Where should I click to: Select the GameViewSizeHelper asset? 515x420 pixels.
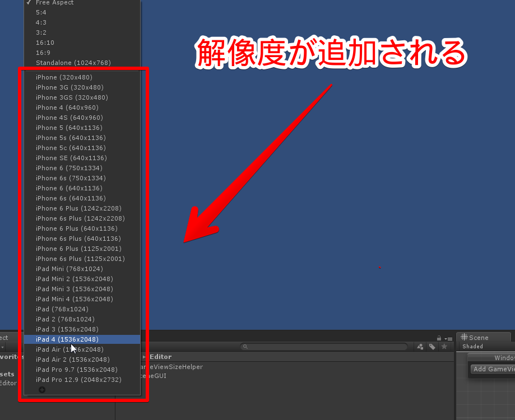(172, 367)
